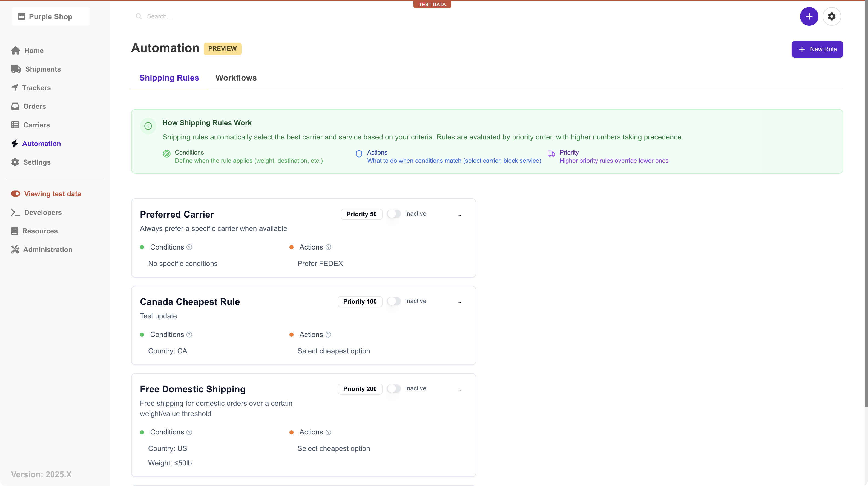This screenshot has width=868, height=486.
Task: Expand the Canada Cheapest Rule menu
Action: point(459,302)
